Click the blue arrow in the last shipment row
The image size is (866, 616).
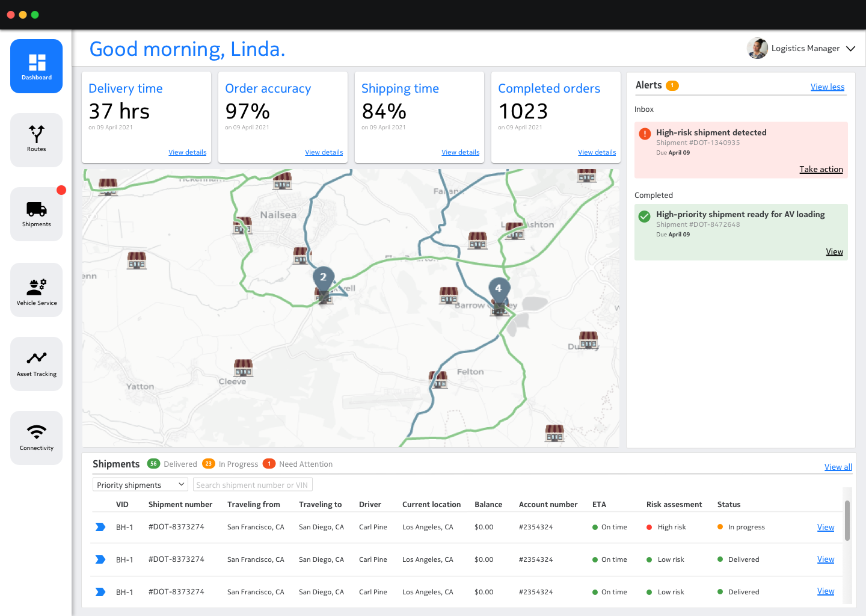[x=100, y=592]
